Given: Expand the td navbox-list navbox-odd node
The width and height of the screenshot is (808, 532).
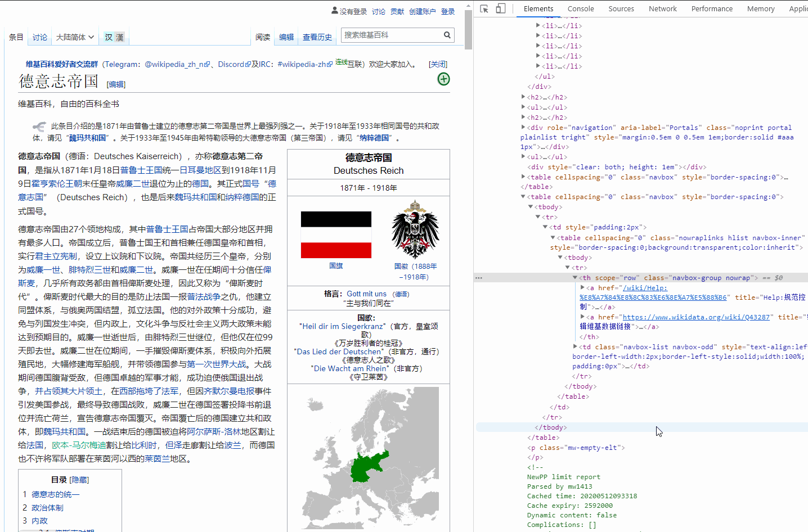Looking at the screenshot, I should coord(575,347).
